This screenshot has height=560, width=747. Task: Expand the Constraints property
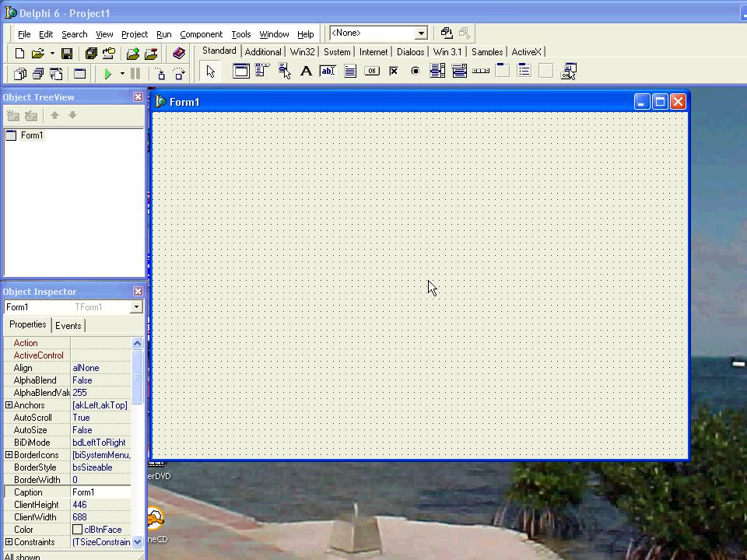click(9, 542)
